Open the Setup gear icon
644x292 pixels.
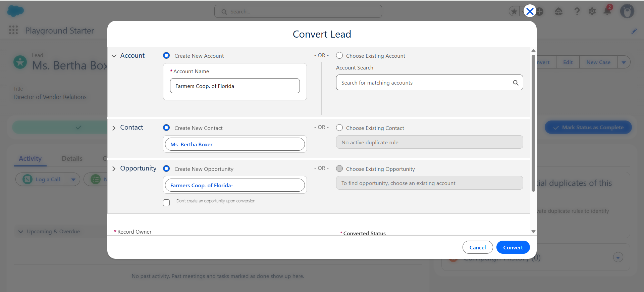[x=592, y=11]
